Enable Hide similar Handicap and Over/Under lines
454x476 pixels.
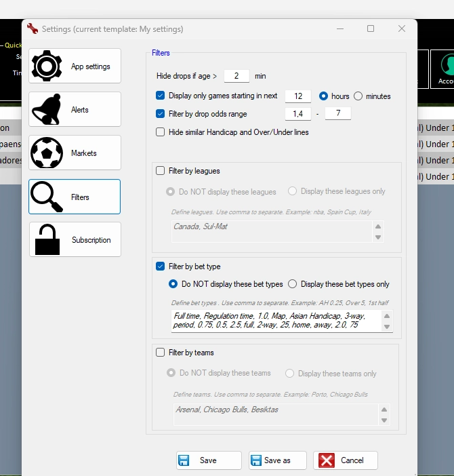click(x=160, y=132)
